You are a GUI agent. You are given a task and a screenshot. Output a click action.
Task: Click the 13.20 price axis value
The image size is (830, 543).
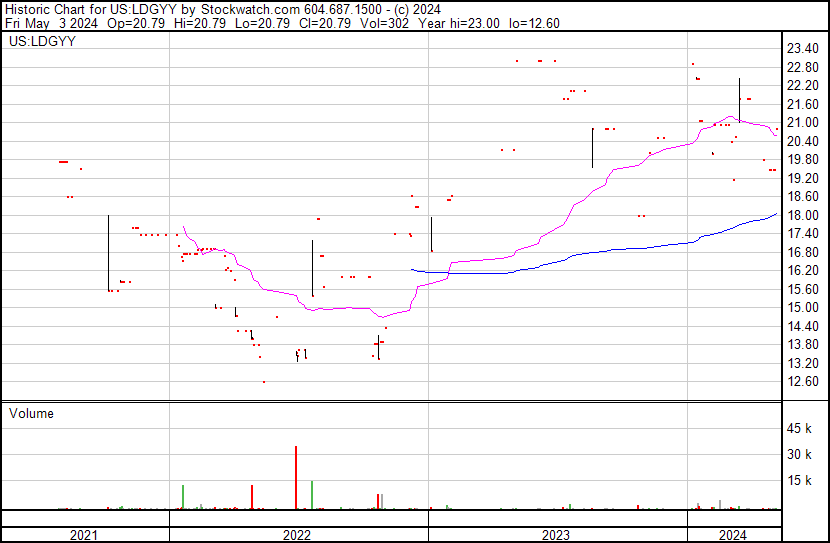(x=802, y=364)
